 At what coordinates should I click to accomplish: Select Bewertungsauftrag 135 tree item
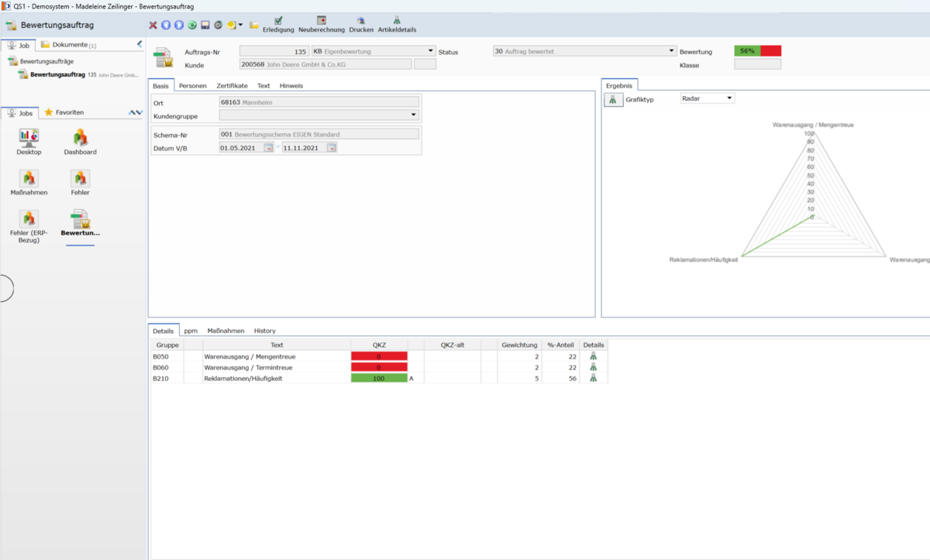[78, 75]
